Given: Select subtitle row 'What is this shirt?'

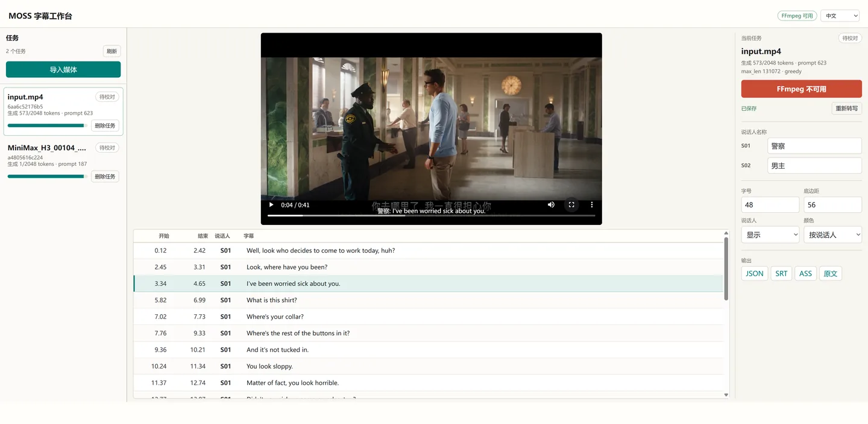Looking at the screenshot, I should pyautogui.click(x=429, y=300).
